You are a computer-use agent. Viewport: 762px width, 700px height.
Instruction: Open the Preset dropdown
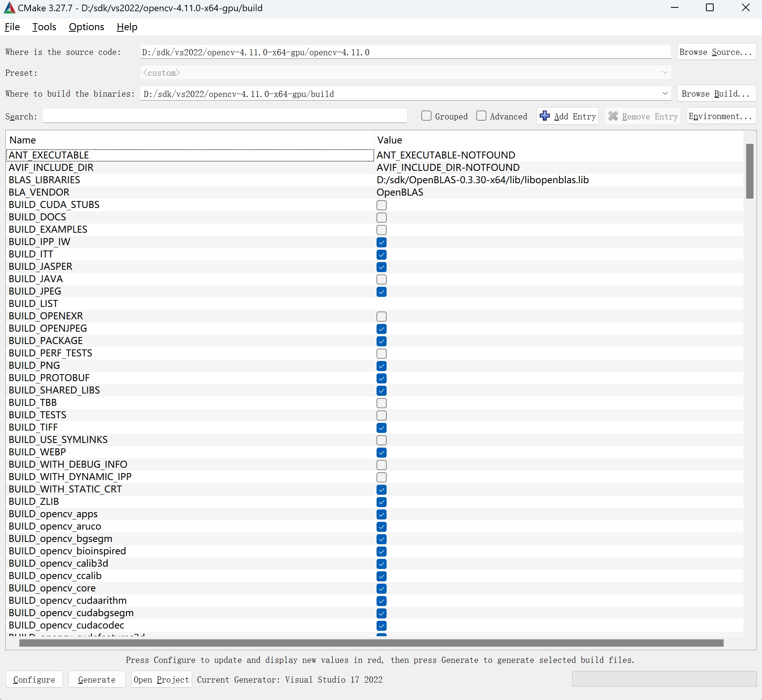(x=665, y=73)
